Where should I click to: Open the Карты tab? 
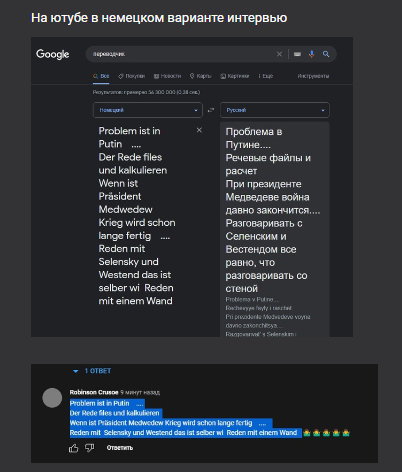tap(200, 76)
